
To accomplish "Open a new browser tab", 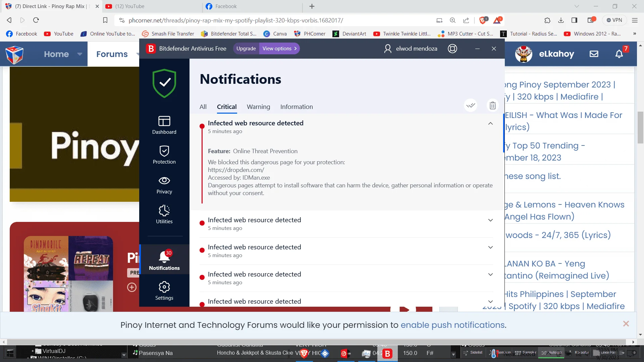I will point(312,6).
